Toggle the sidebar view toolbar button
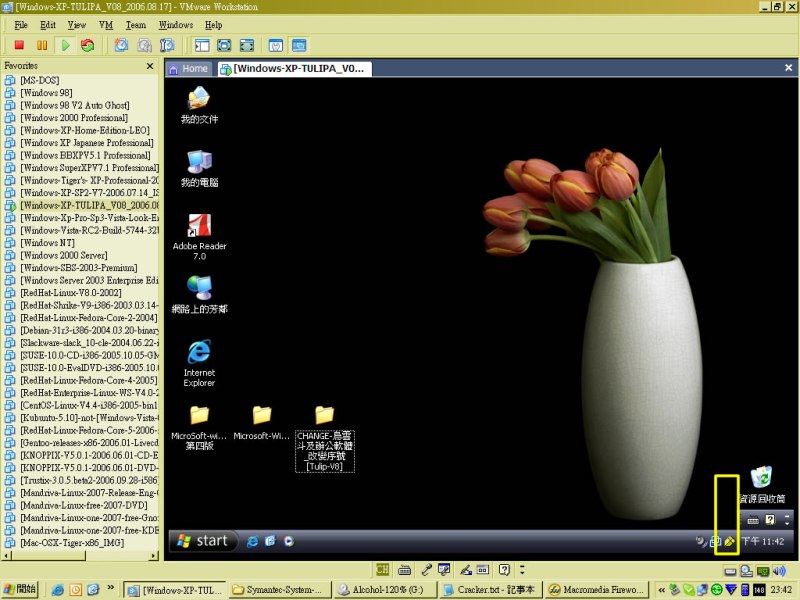The width and height of the screenshot is (800, 600). [202, 45]
